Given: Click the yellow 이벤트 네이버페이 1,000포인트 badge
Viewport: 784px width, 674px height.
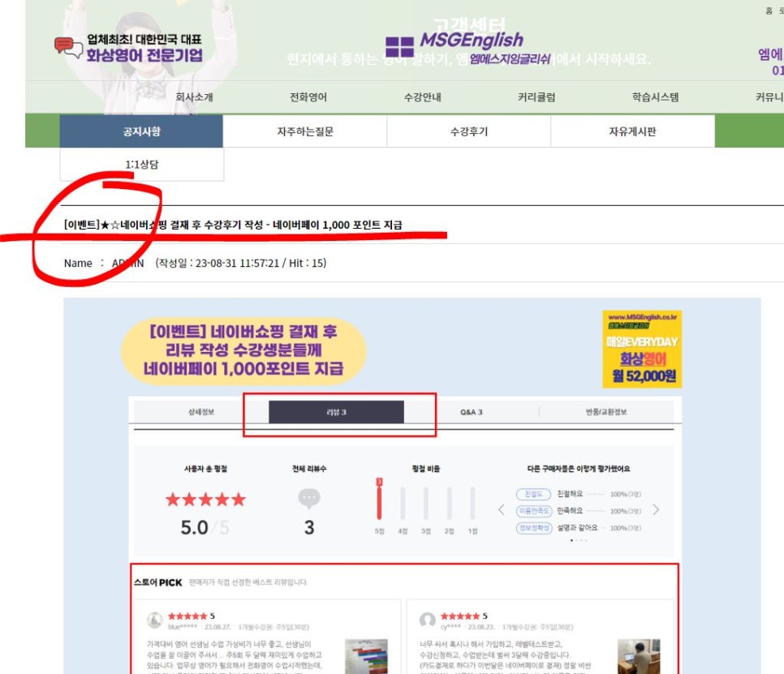Looking at the screenshot, I should (243, 350).
